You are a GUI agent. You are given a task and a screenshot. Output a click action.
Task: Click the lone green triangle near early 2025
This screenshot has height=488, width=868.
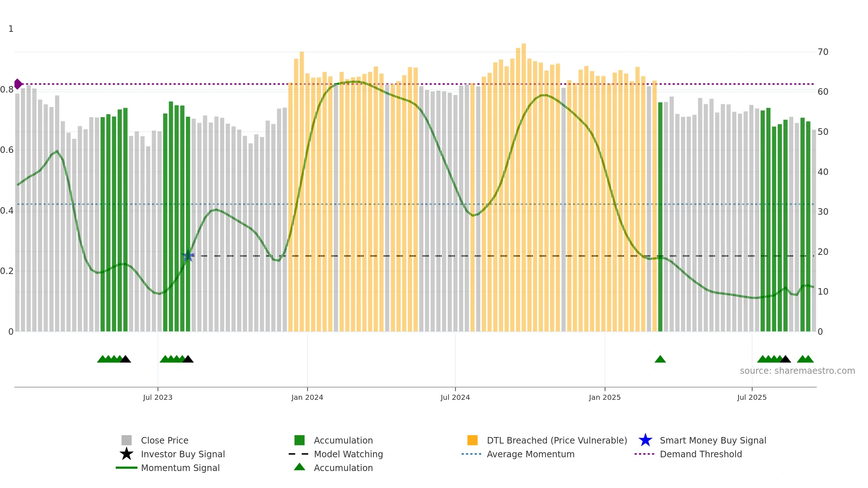pos(660,359)
